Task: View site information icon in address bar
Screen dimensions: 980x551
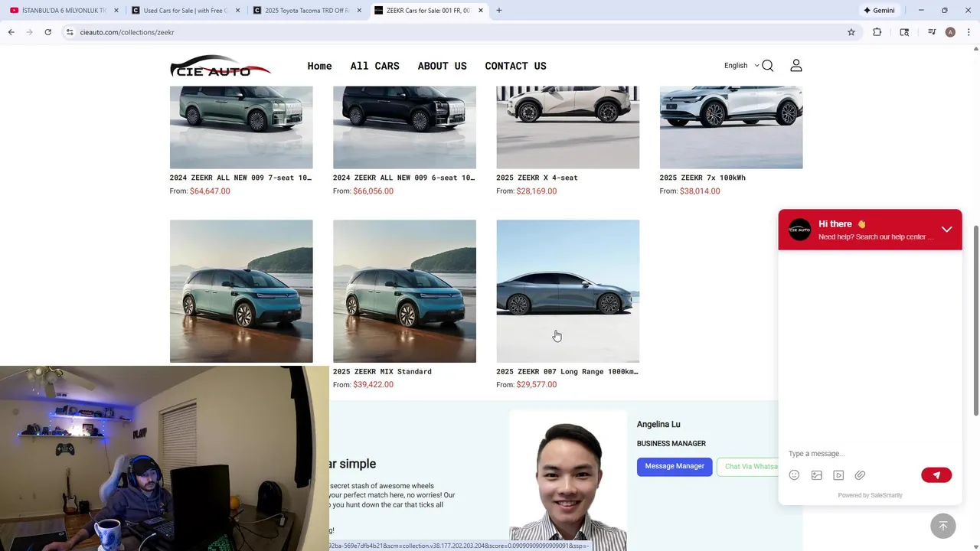Action: 70,32
